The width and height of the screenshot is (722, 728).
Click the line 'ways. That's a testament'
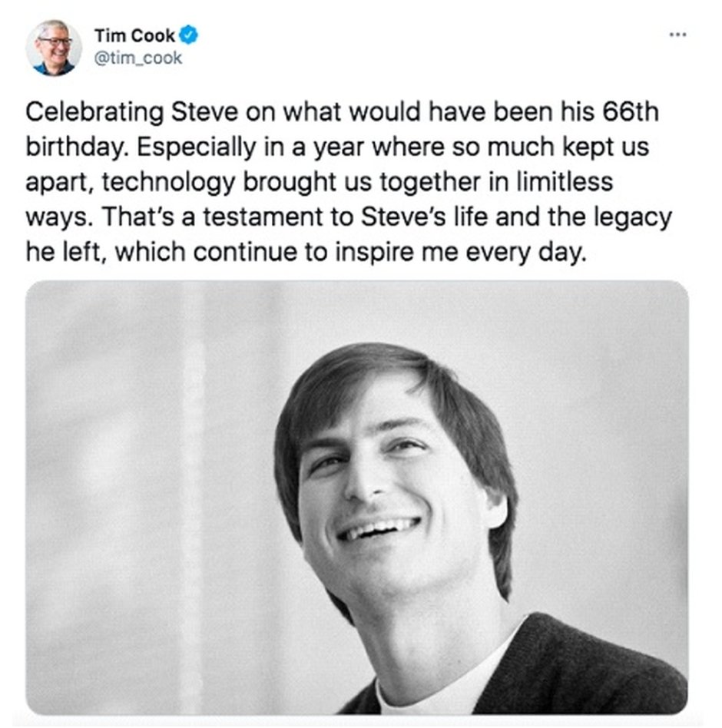coord(349,217)
